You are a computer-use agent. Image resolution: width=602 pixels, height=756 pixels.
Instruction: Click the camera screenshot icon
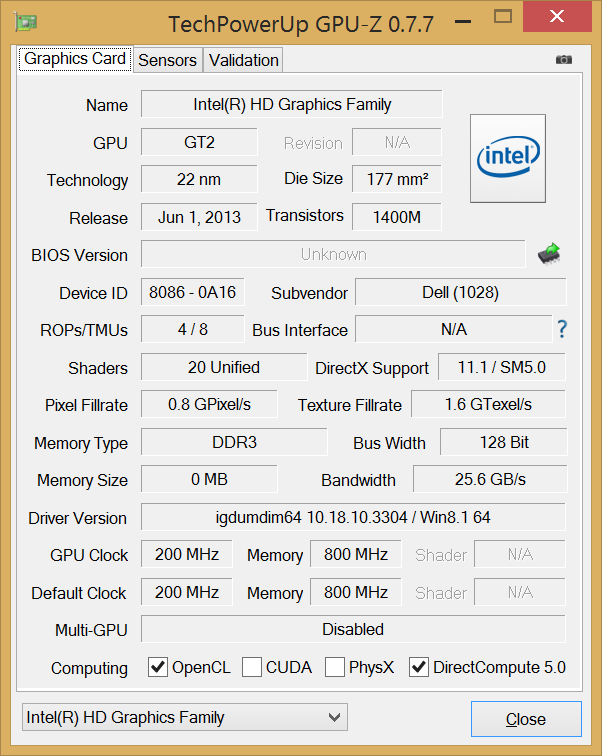(x=563, y=60)
